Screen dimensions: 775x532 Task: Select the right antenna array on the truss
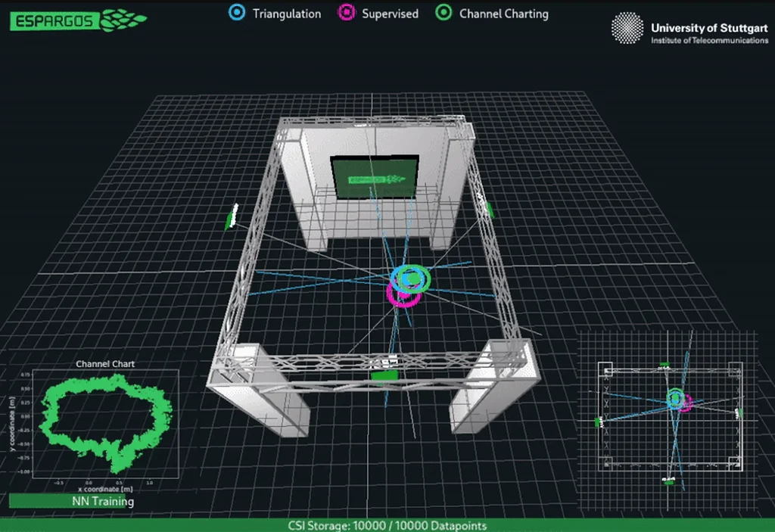tap(489, 210)
